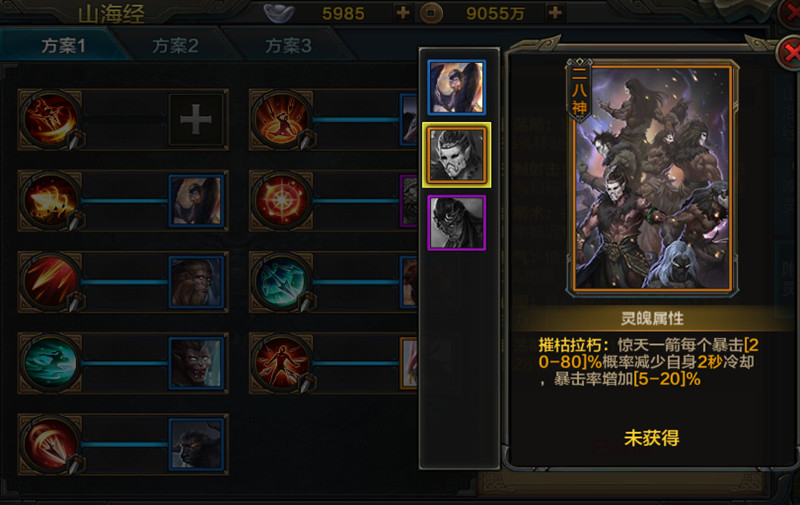Image resolution: width=800 pixels, height=505 pixels.
Task: Click the red spiral arrow skill icon at bottom
Action: (x=49, y=444)
